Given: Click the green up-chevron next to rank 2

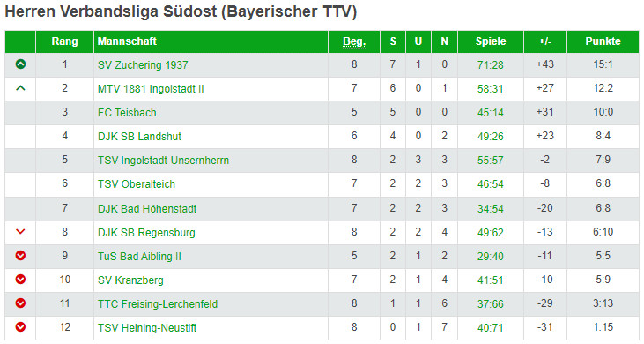Looking at the screenshot, I should (20, 88).
